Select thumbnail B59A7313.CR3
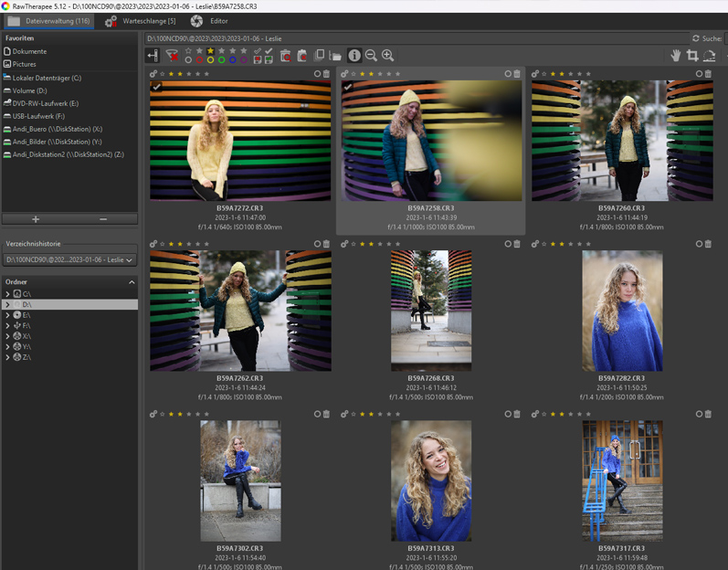This screenshot has width=728, height=570. click(431, 480)
